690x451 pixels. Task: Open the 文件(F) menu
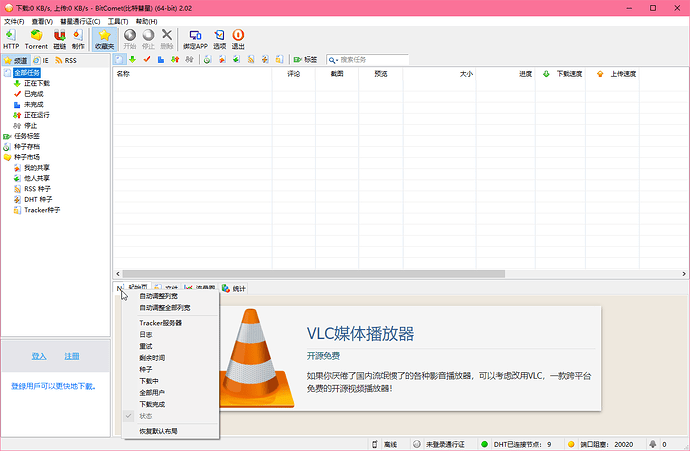pos(14,21)
